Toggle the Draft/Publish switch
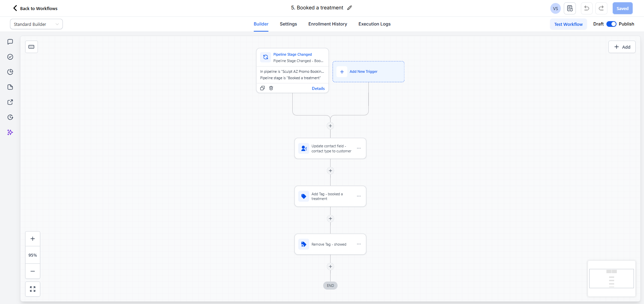Screen dimensions: 644x304 (x=611, y=24)
